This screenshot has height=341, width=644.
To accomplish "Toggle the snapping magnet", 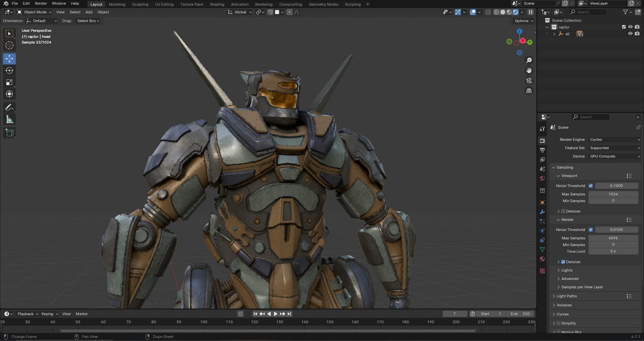I will coord(270,12).
